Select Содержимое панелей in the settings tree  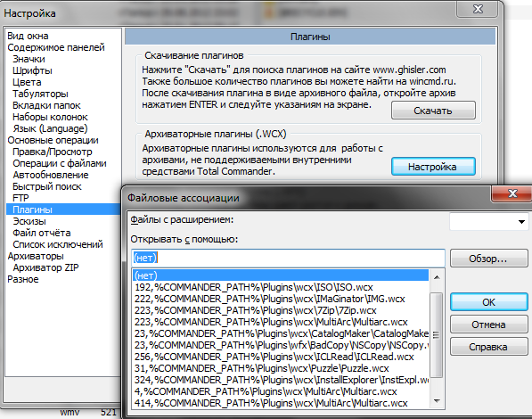tap(56, 47)
